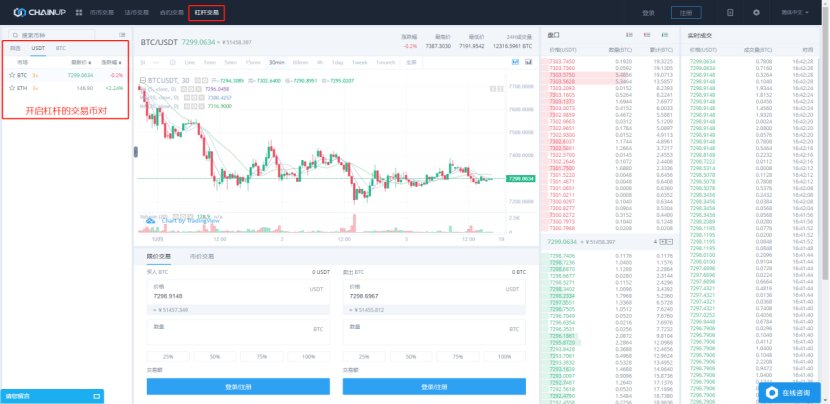Click the page vertical scrollbar
Viewport: 830px width, 404px height.
pyautogui.click(x=827, y=154)
